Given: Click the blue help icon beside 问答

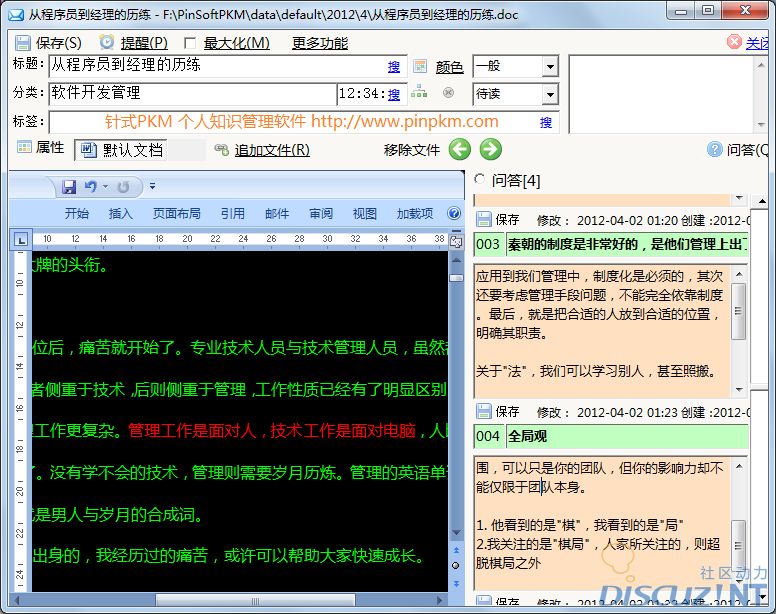Looking at the screenshot, I should click(x=714, y=150).
